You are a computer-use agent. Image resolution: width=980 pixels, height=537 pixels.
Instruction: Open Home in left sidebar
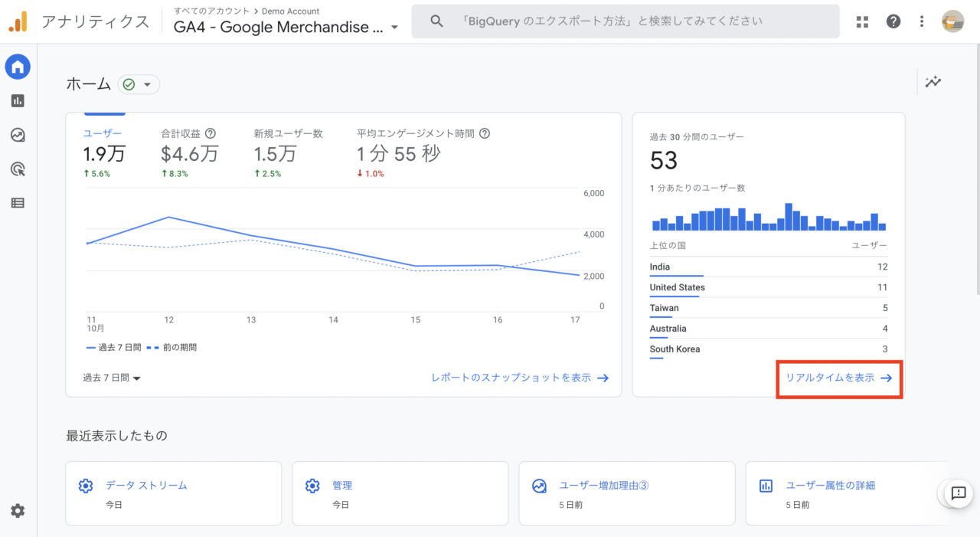18,67
